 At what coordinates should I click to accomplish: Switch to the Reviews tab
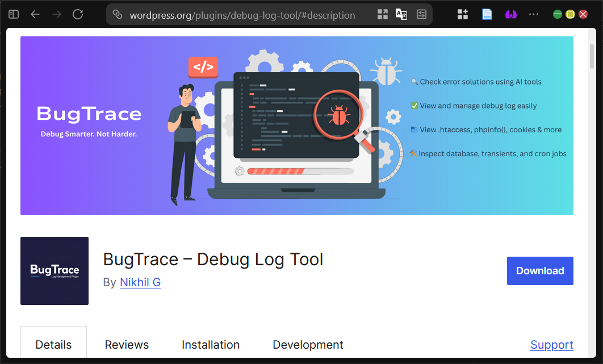tap(127, 345)
